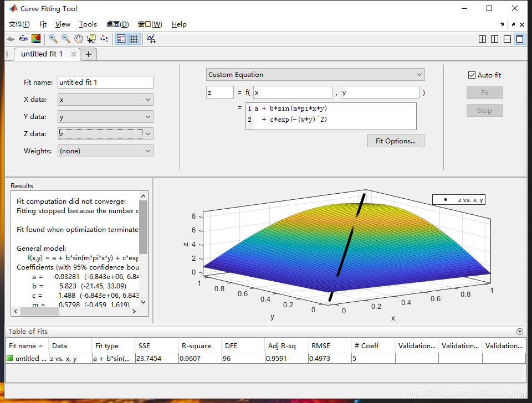Tile all fits in grid layout

[482, 39]
